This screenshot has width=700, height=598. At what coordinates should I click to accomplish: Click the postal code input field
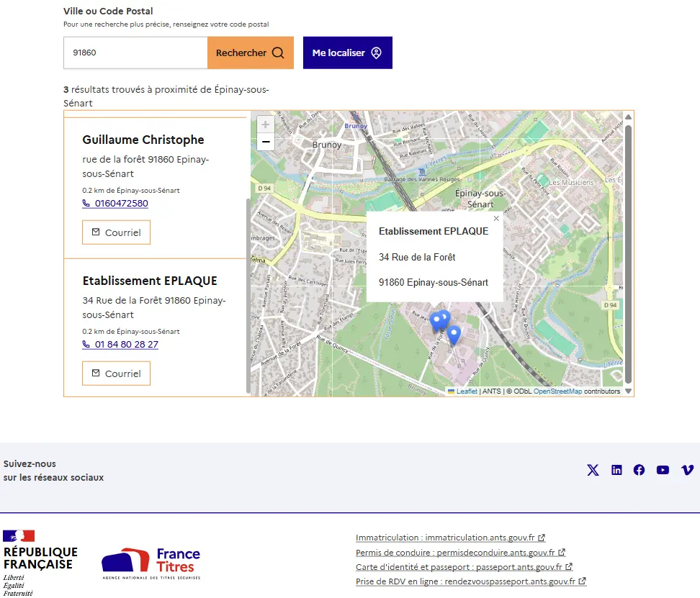tap(135, 53)
